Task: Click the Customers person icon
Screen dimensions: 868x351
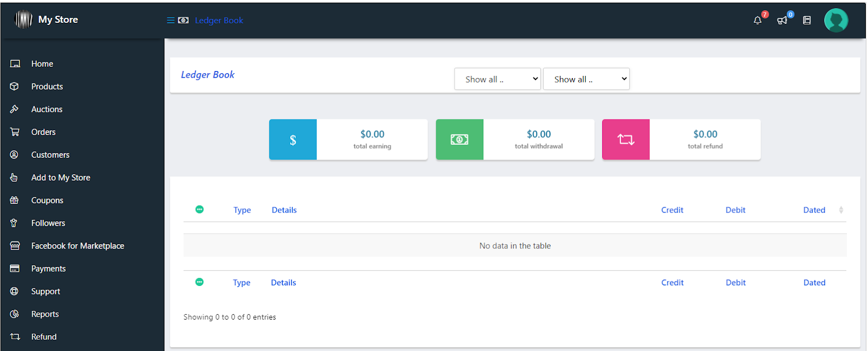Action: click(x=15, y=155)
